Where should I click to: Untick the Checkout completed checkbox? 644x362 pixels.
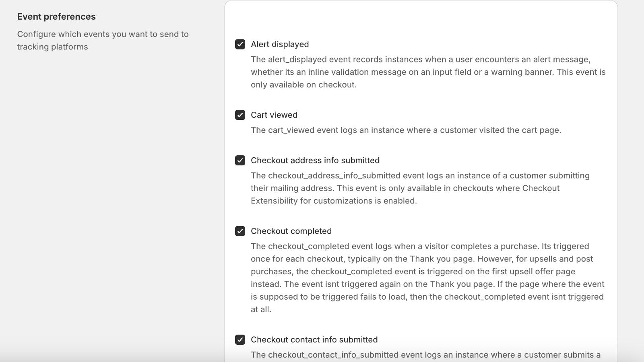click(240, 231)
